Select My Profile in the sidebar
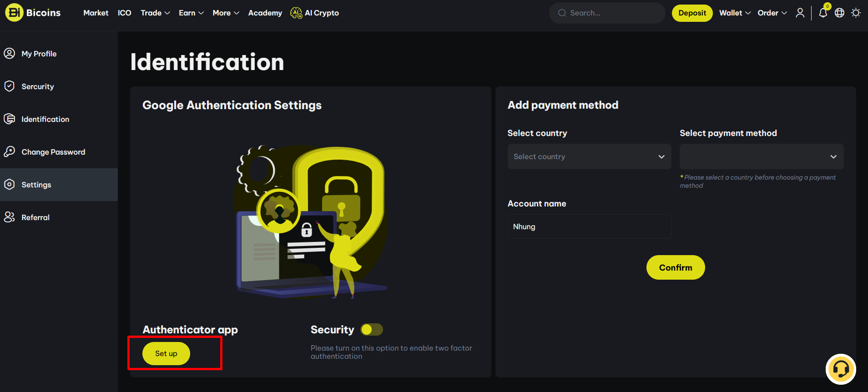This screenshot has width=868, height=392. pos(39,54)
